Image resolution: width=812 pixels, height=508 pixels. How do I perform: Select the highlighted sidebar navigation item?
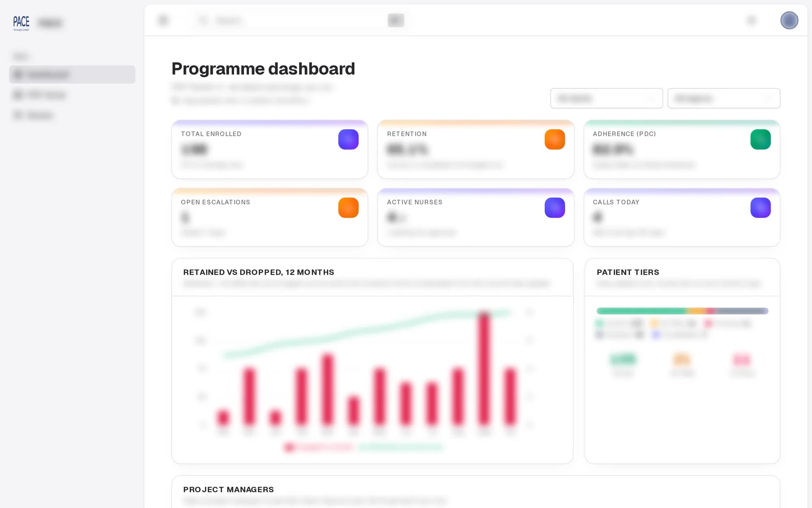(72, 74)
